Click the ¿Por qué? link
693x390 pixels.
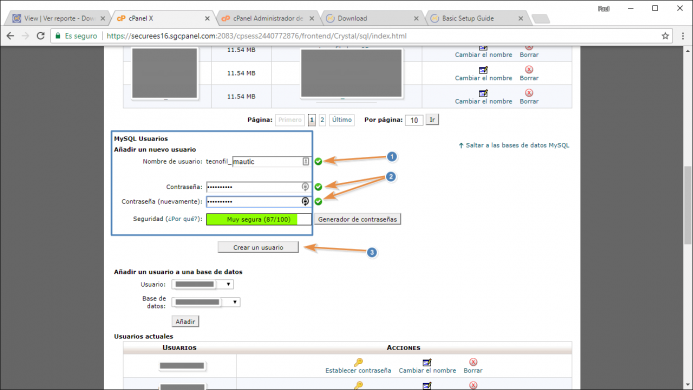click(x=182, y=219)
